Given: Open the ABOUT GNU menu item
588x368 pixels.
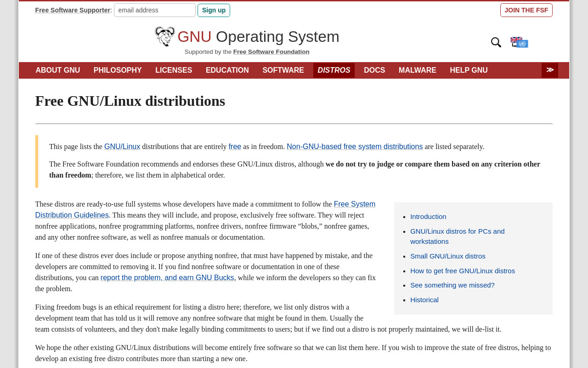Looking at the screenshot, I should [58, 70].
